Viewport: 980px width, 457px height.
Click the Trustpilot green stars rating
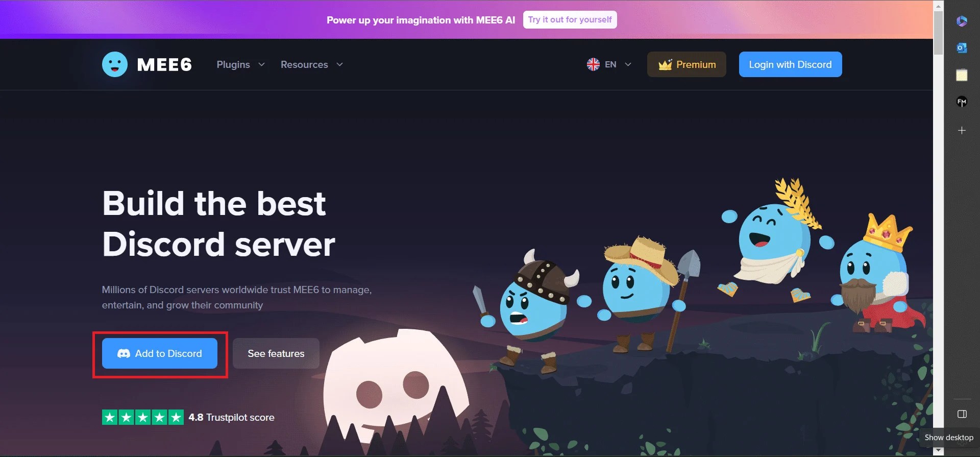click(143, 417)
